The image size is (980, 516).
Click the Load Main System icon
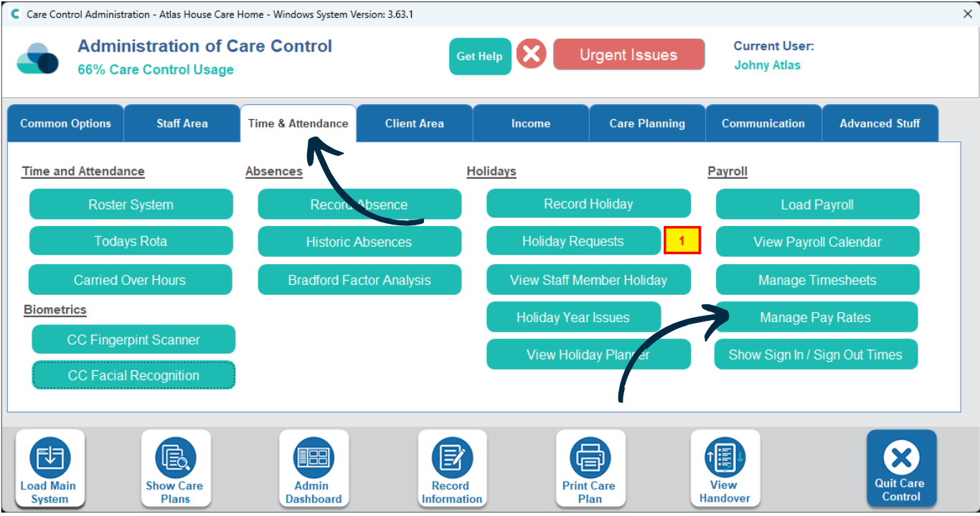click(x=50, y=469)
